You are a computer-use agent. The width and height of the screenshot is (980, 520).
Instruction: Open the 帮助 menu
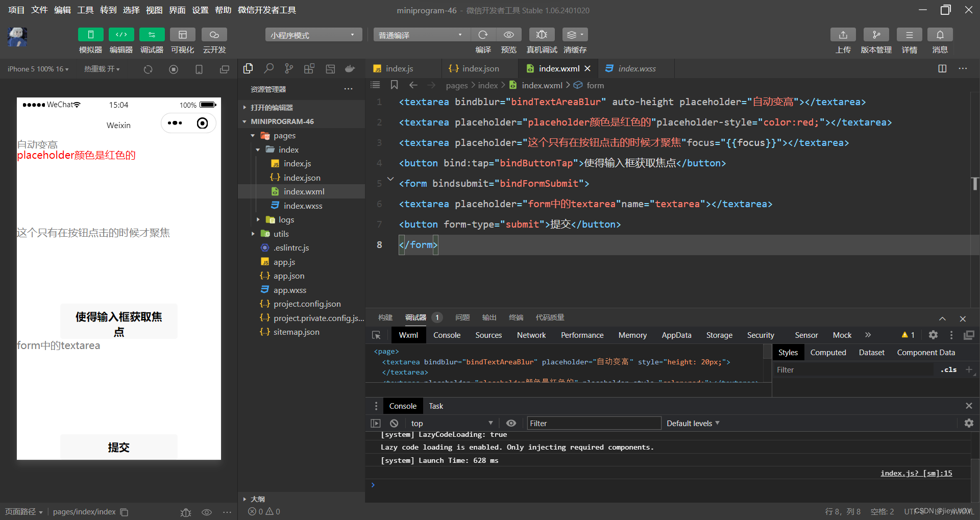(223, 10)
